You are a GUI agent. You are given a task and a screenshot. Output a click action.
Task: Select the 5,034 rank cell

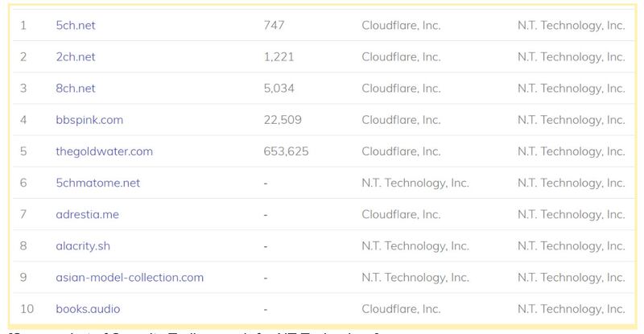point(278,89)
